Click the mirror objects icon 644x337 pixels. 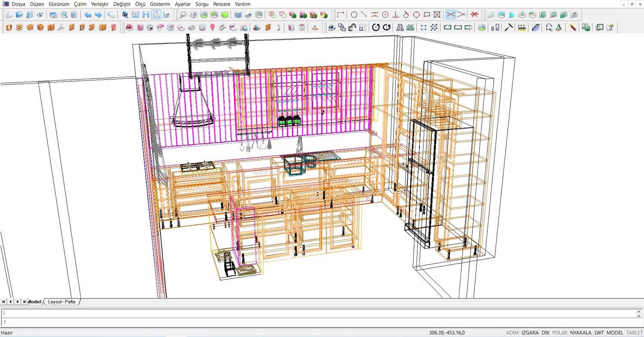(x=400, y=28)
